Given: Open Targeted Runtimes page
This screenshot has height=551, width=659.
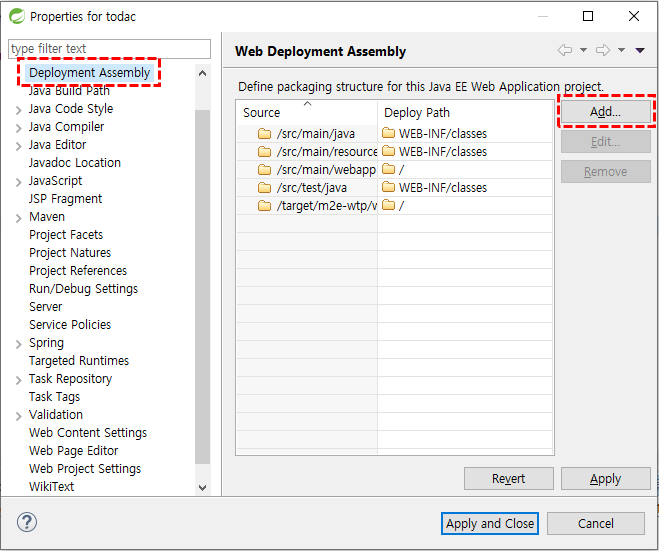Looking at the screenshot, I should [x=79, y=361].
